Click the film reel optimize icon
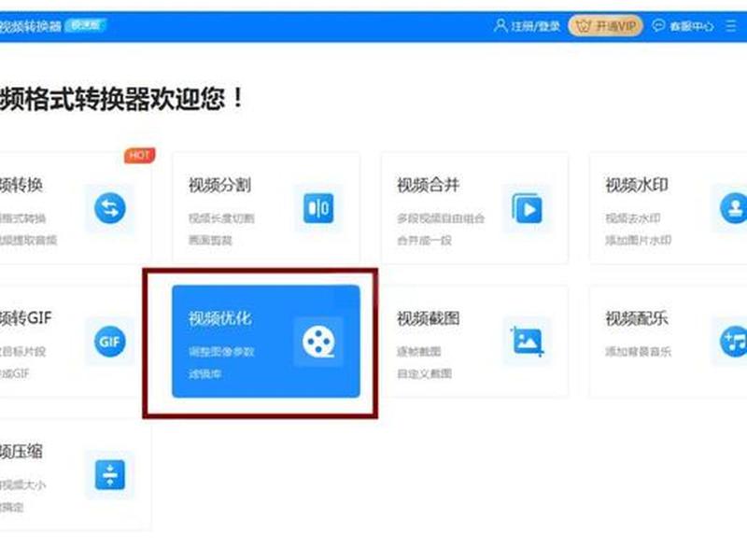The image size is (747, 560). click(x=318, y=342)
